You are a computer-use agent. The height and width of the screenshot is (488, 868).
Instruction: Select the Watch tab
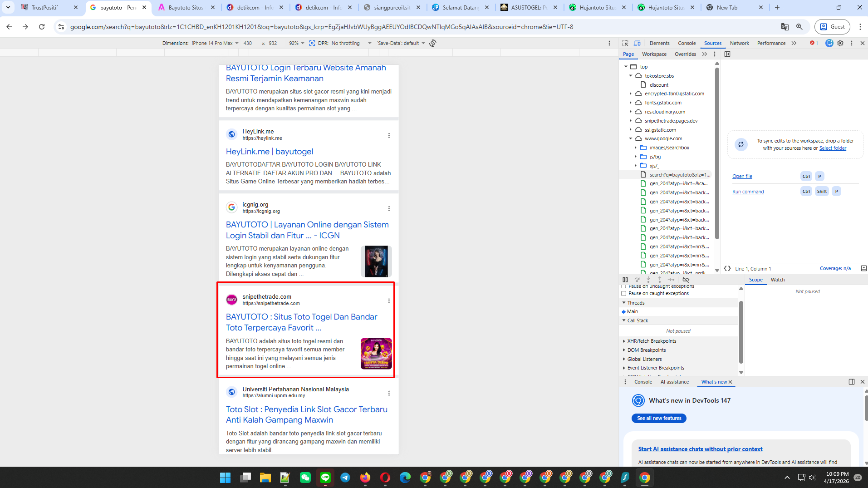tap(777, 280)
